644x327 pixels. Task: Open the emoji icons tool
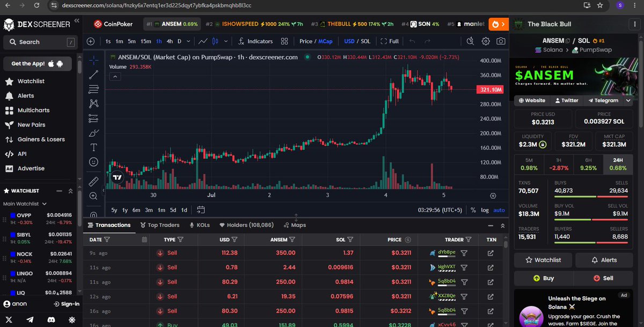[x=93, y=162]
